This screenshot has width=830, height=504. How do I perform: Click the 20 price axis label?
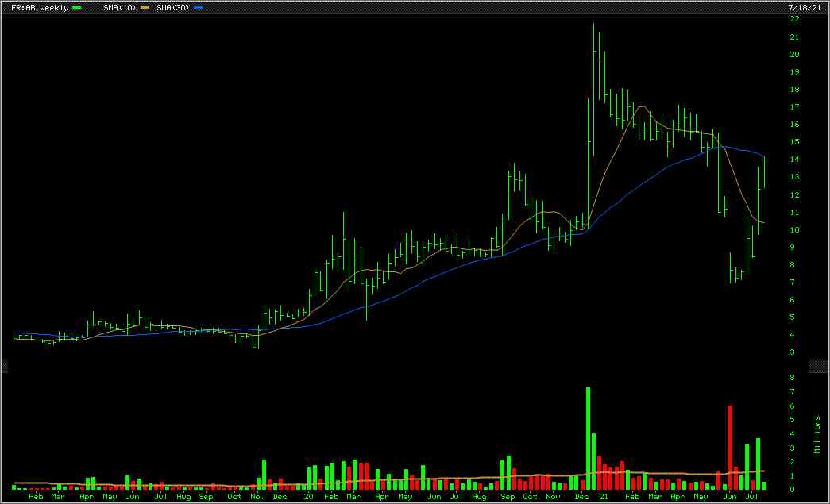pos(794,55)
